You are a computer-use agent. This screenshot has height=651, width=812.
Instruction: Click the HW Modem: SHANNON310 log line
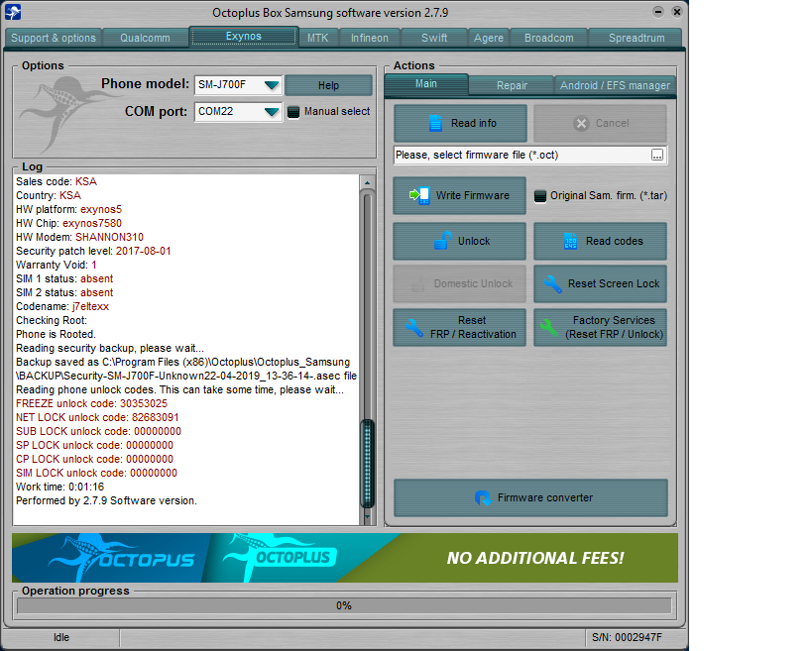click(79, 237)
